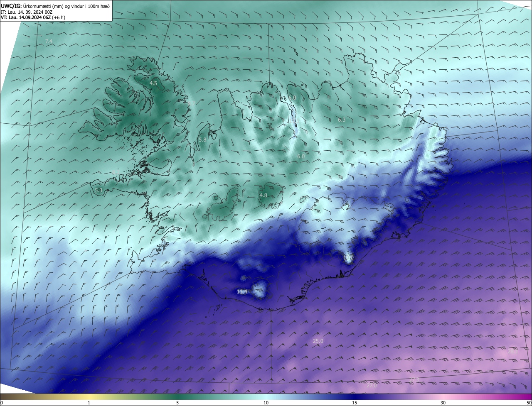532x406 pixels.
Task: Click the 5.8 value label on the map
Action: point(202,140)
